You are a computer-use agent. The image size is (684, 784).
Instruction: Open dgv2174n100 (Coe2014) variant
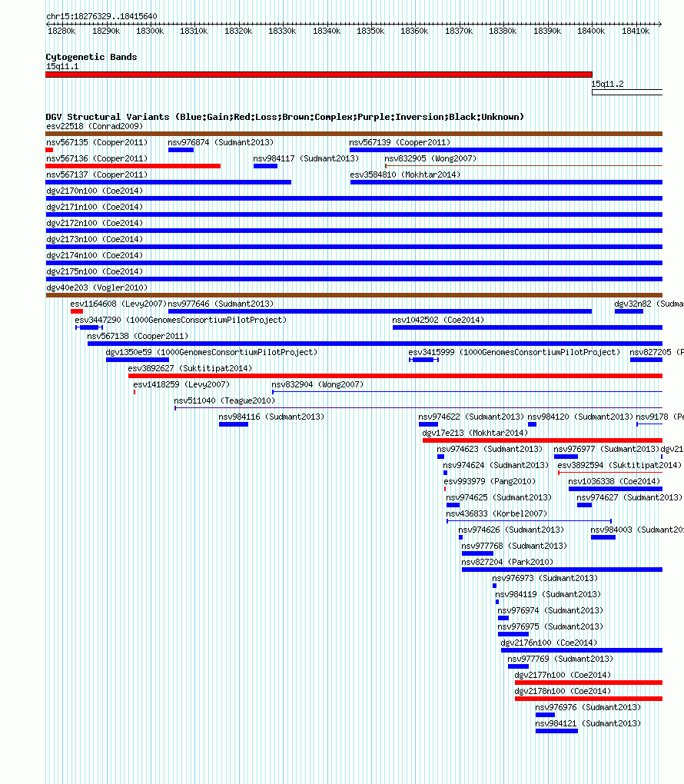tap(354, 263)
